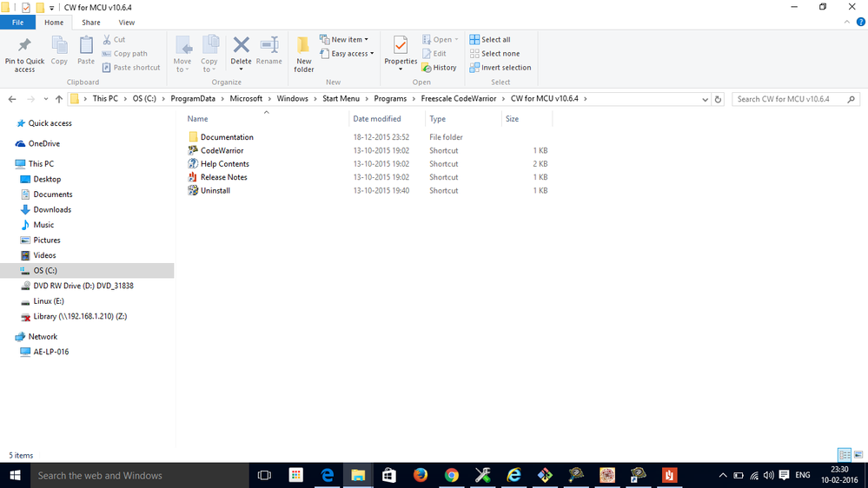The height and width of the screenshot is (488, 868).
Task: Refresh the folder view
Action: click(718, 99)
